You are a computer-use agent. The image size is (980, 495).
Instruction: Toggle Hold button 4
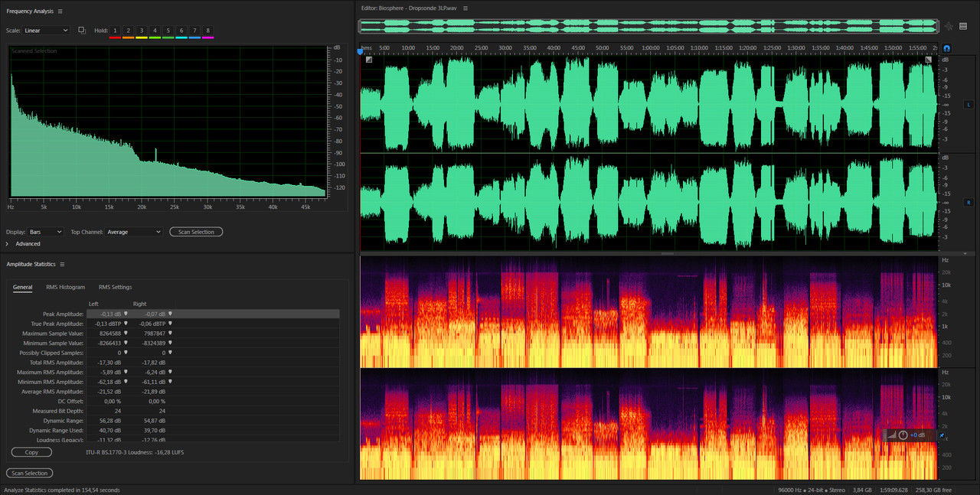tap(155, 31)
